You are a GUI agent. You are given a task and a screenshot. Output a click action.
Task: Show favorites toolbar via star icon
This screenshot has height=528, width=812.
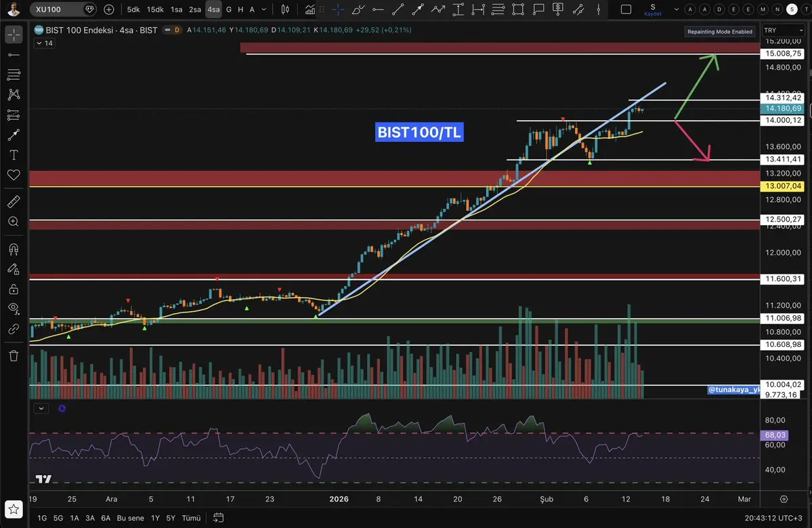14,509
